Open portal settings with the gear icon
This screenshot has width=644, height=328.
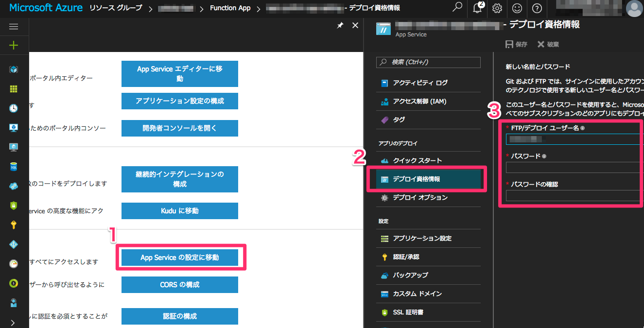[x=497, y=8]
